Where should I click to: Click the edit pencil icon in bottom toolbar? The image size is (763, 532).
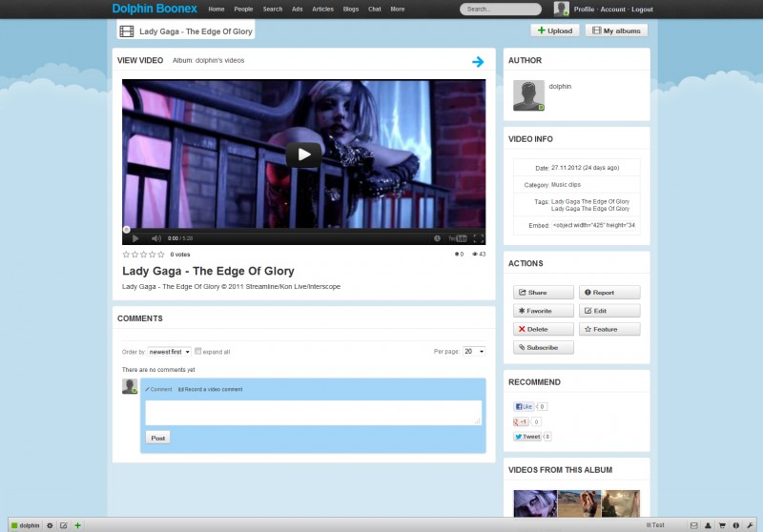tap(64, 525)
